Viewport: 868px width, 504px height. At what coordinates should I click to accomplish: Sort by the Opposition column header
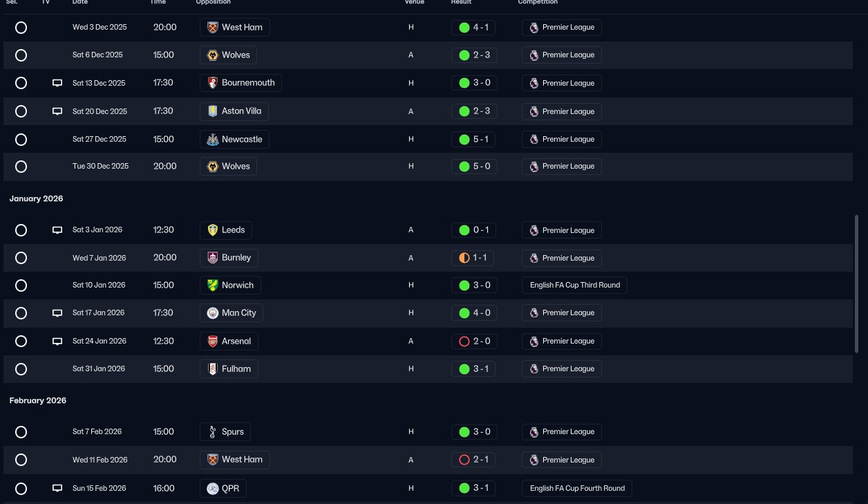click(x=214, y=2)
